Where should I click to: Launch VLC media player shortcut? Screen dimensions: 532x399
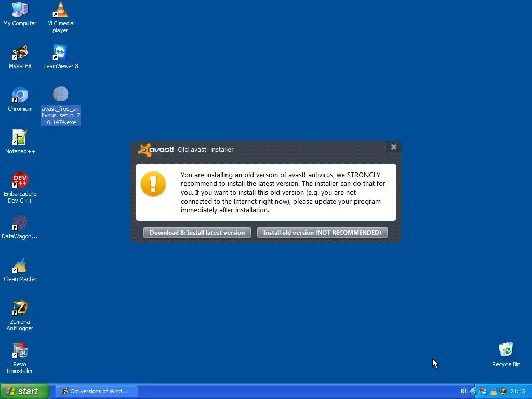[60, 17]
